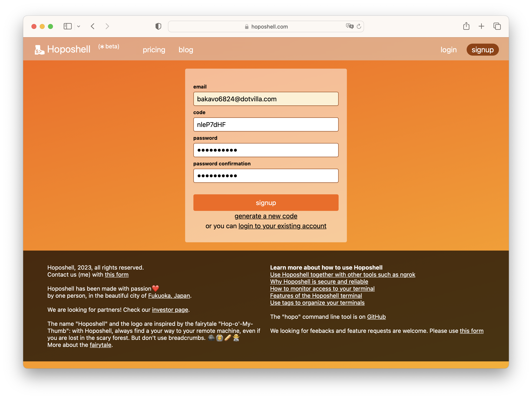Open the pricing page
532x399 pixels.
154,50
